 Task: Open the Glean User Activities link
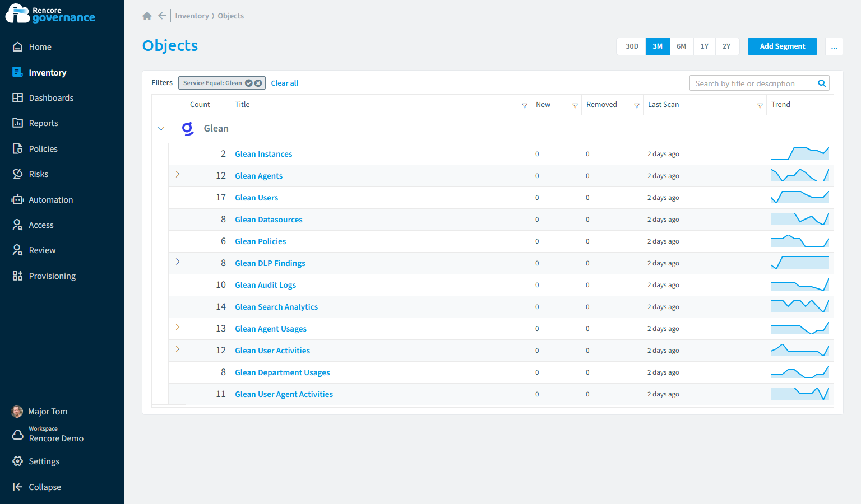point(272,351)
